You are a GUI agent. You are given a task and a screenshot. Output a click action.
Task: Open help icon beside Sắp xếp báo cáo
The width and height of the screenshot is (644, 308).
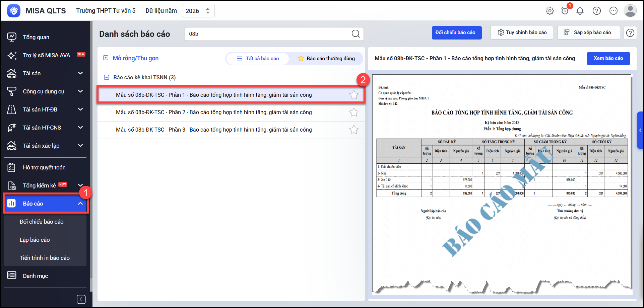[630, 33]
